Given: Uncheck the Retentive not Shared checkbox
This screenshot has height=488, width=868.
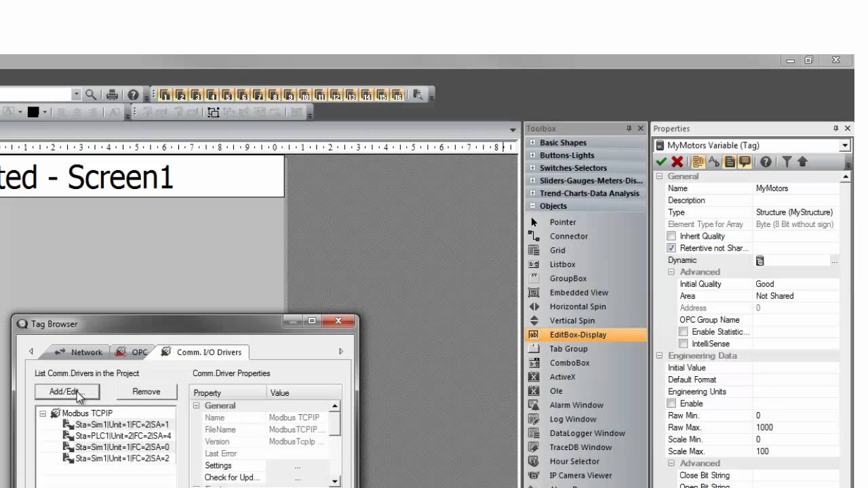Looking at the screenshot, I should [x=671, y=249].
